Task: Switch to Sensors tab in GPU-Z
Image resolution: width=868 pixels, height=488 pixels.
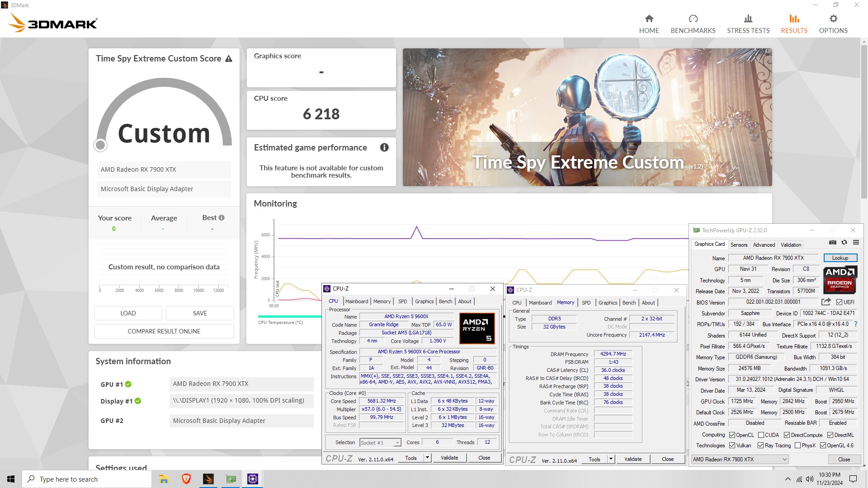Action: pyautogui.click(x=739, y=245)
